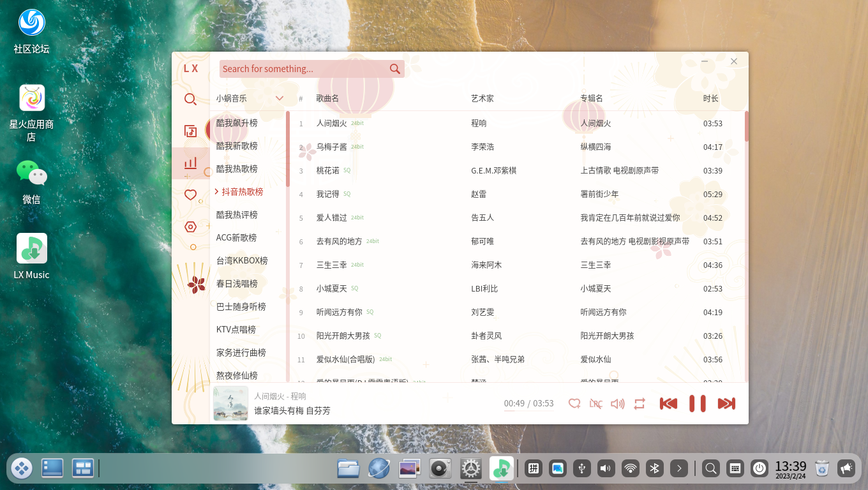868x490 pixels.
Task: Open the volume icon in the playback bar
Action: [617, 403]
